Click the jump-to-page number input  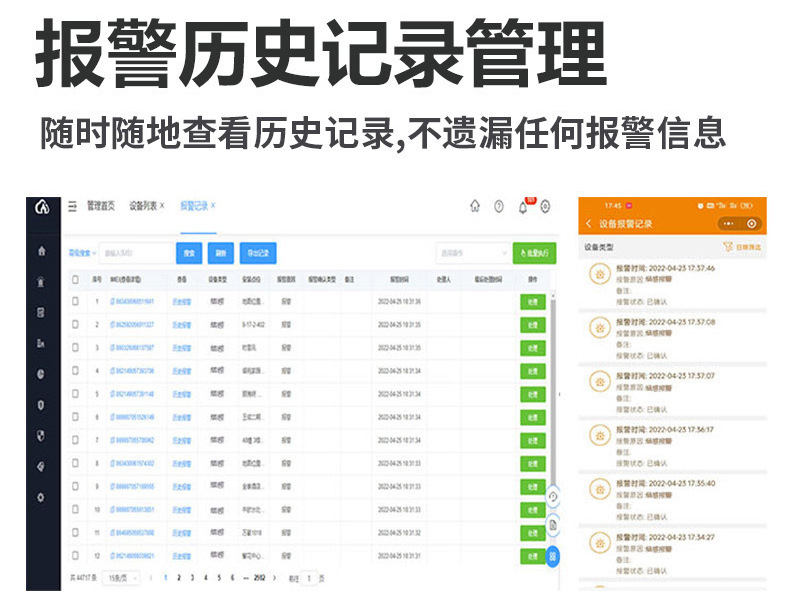[x=309, y=578]
